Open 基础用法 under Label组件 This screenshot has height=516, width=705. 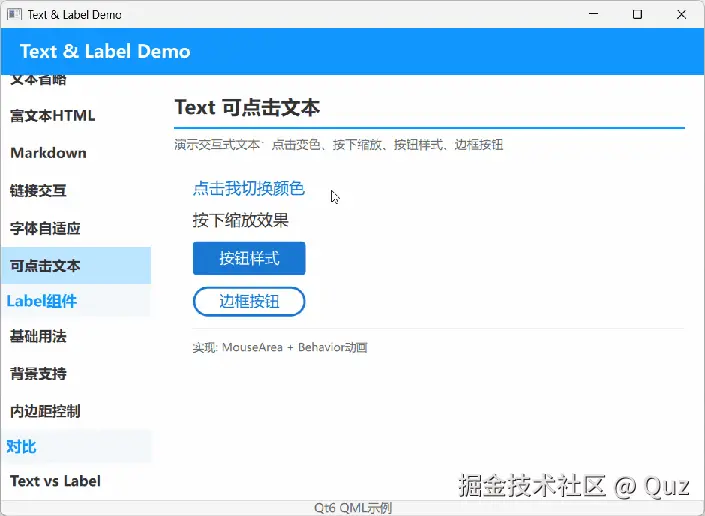(x=76, y=336)
